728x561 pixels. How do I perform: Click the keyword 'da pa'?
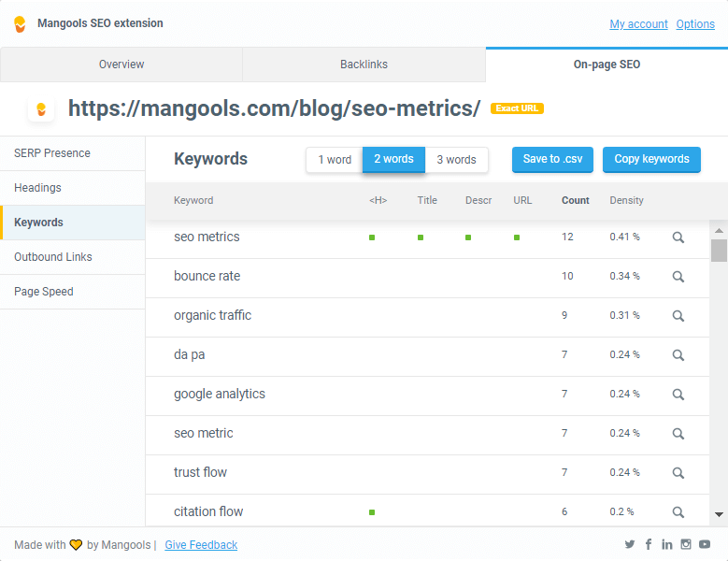coord(190,354)
